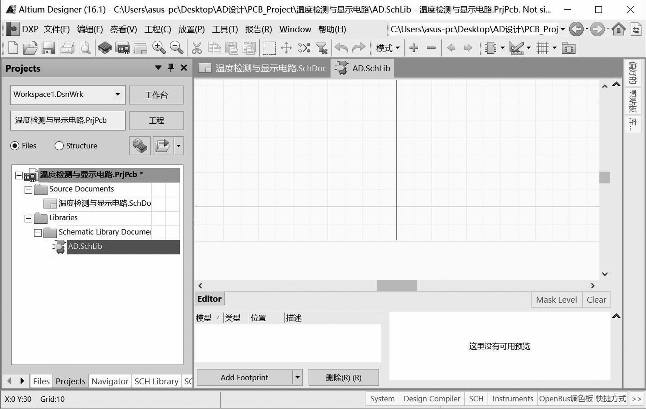Click the compile project icon in Projects panel
This screenshot has height=409, width=646.
(141, 145)
